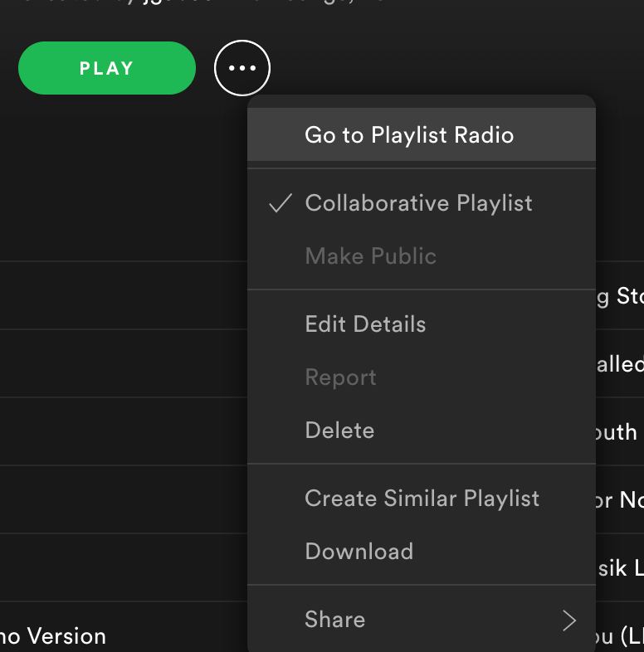This screenshot has height=652, width=644.
Task: Click Download in the playlist menu
Action: (422, 552)
